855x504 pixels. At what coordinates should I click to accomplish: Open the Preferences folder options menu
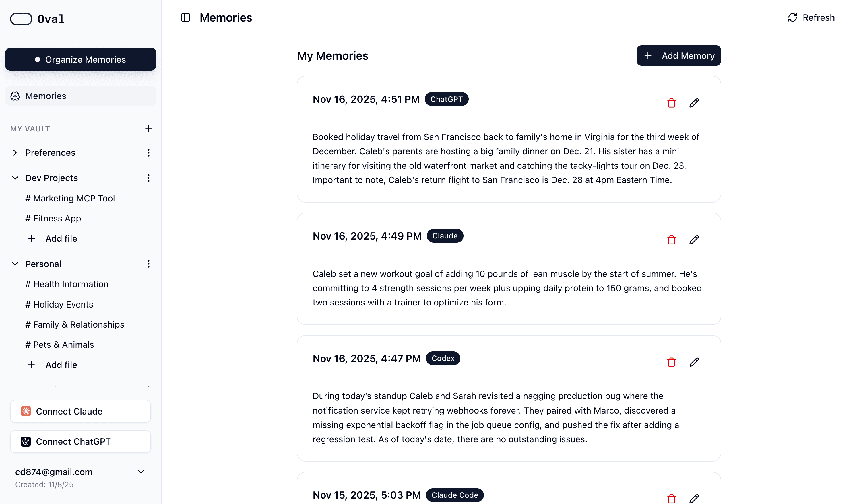pos(148,153)
